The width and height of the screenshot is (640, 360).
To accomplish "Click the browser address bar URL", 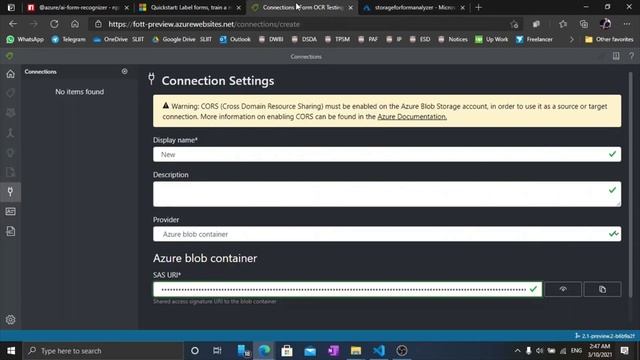I will 204,24.
